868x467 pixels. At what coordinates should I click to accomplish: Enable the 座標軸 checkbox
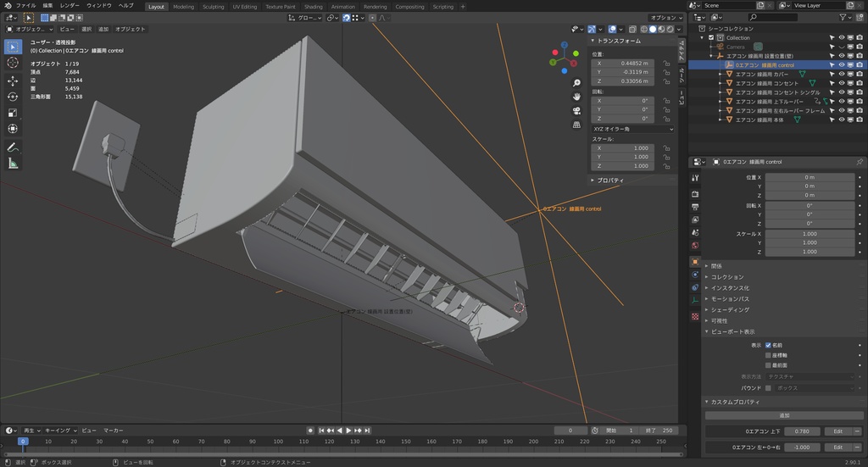768,355
